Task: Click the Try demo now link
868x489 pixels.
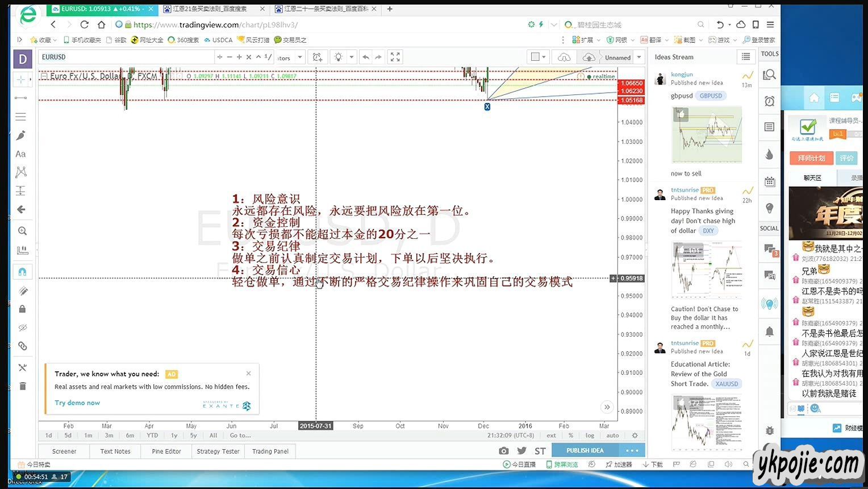Action: coord(77,403)
